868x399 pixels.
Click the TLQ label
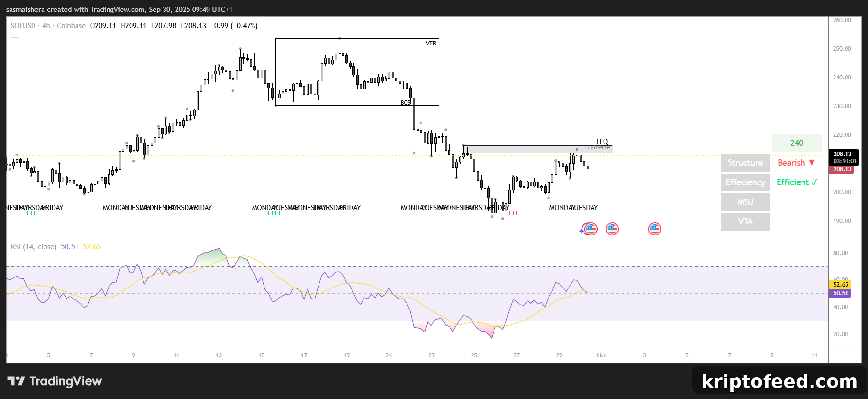[602, 142]
